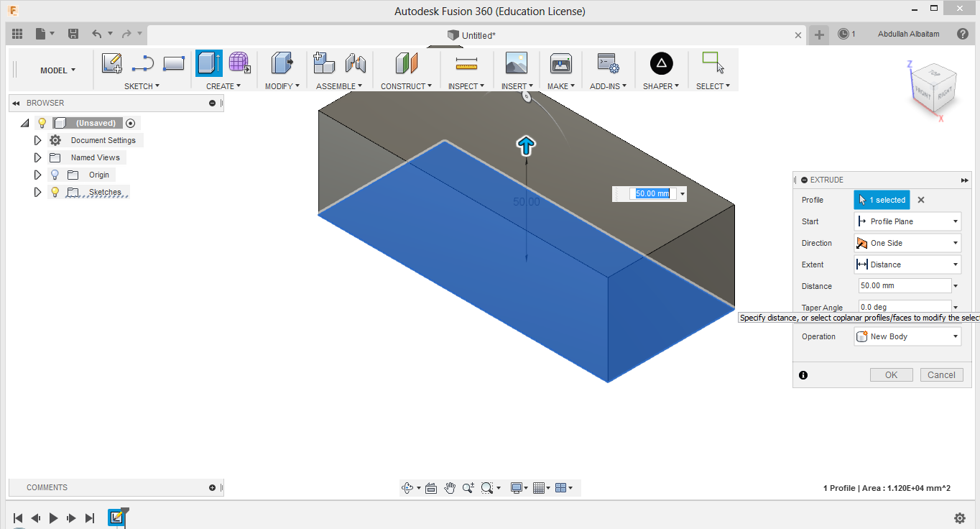Open the Scripts and Add-Ins icon

608,63
